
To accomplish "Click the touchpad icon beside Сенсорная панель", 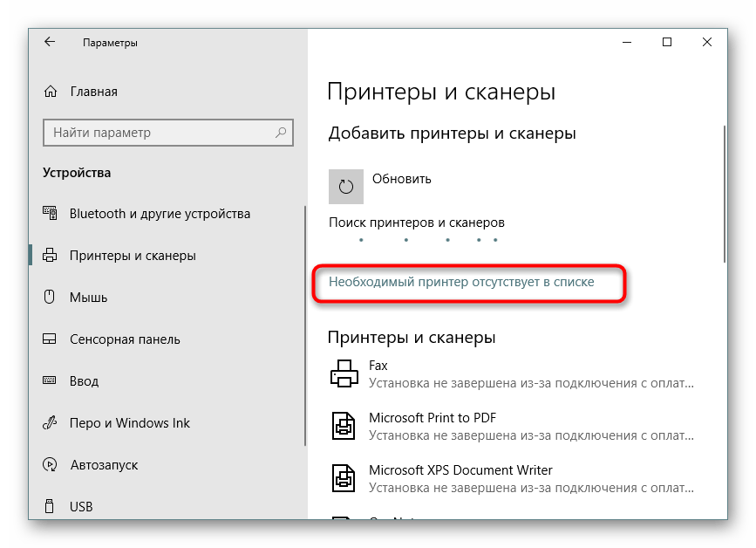I will pos(48,339).
